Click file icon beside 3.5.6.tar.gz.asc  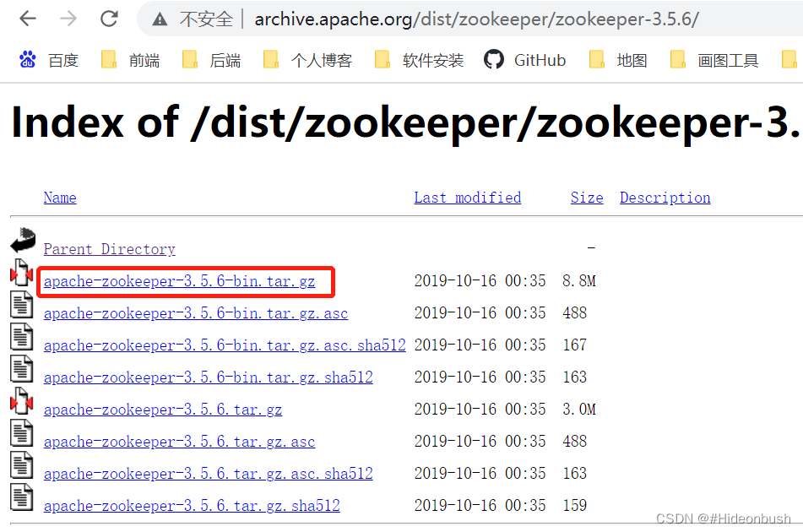click(21, 432)
